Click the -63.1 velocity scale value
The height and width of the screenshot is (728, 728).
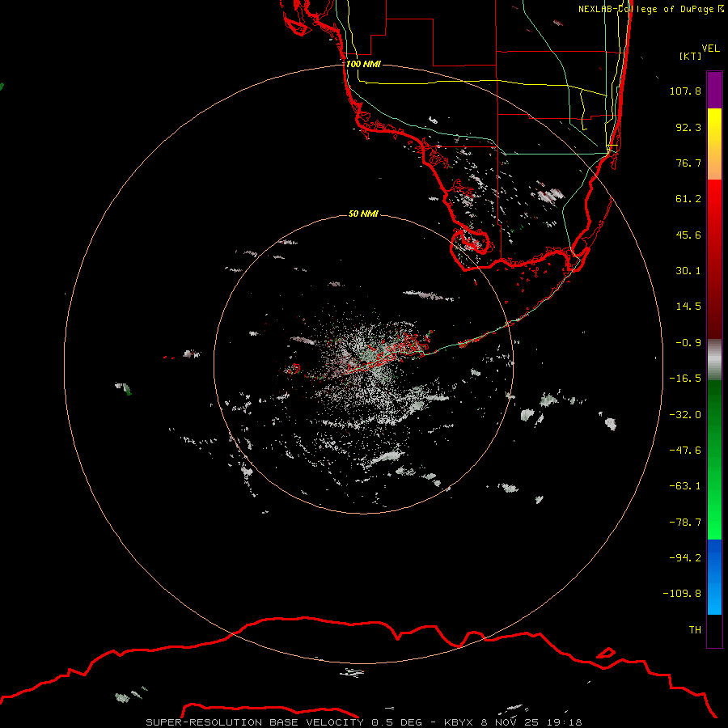(x=685, y=486)
